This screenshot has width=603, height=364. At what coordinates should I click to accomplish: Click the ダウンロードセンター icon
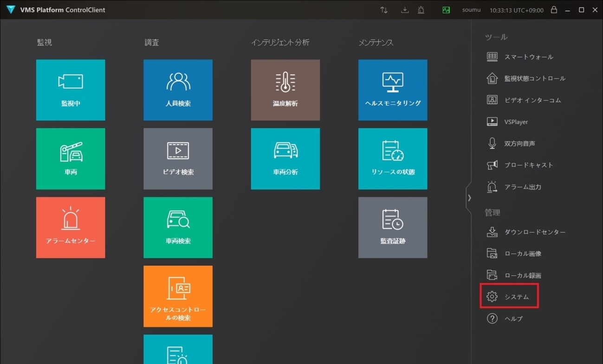492,232
